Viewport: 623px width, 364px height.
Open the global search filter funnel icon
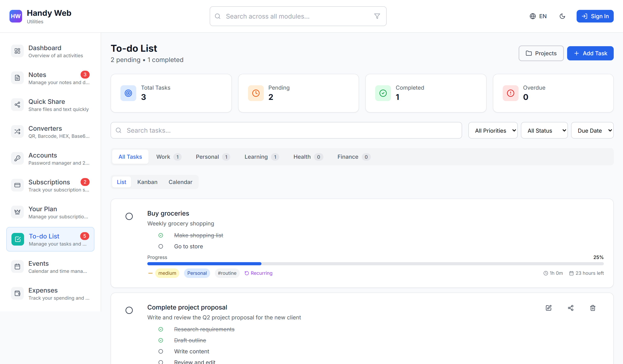tap(377, 16)
